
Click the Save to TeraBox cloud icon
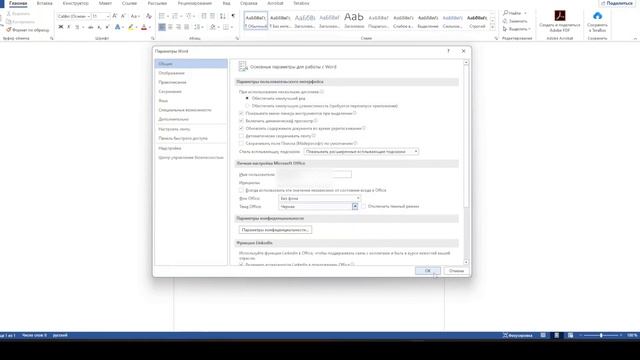(597, 16)
